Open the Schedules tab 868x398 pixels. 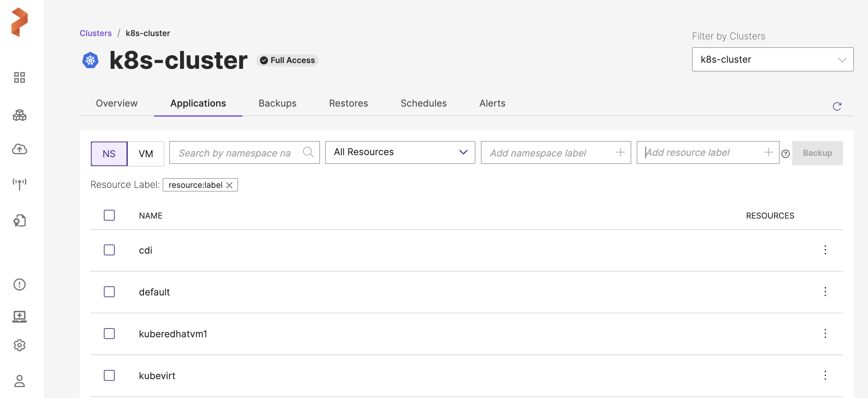424,103
